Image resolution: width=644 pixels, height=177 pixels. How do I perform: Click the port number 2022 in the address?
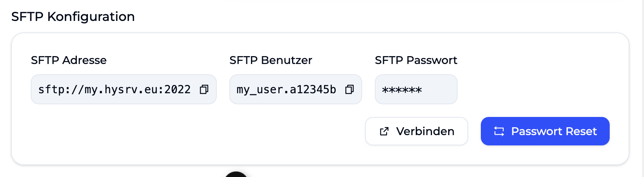click(177, 90)
